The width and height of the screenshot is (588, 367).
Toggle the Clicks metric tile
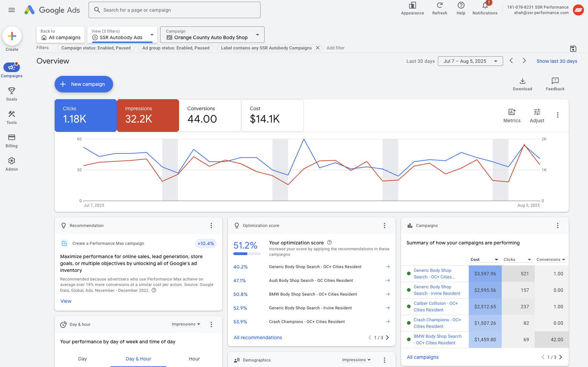[86, 115]
